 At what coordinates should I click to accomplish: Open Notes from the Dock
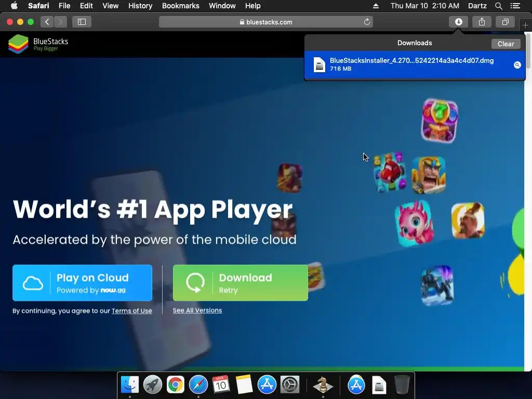tap(244, 385)
